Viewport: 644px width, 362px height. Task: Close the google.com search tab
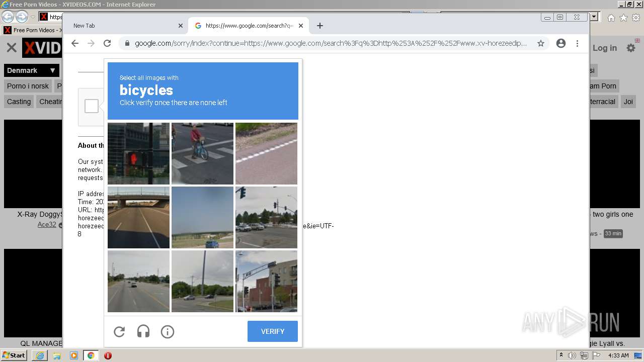coord(301,26)
